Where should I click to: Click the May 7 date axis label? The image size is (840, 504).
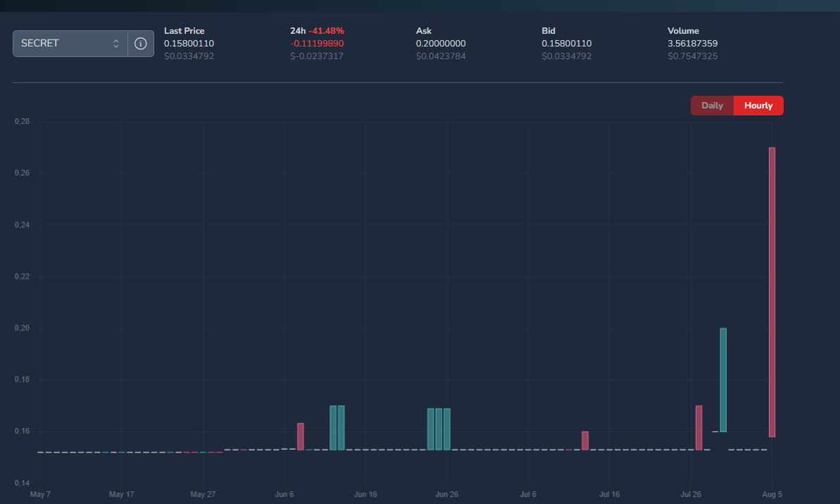(x=40, y=494)
